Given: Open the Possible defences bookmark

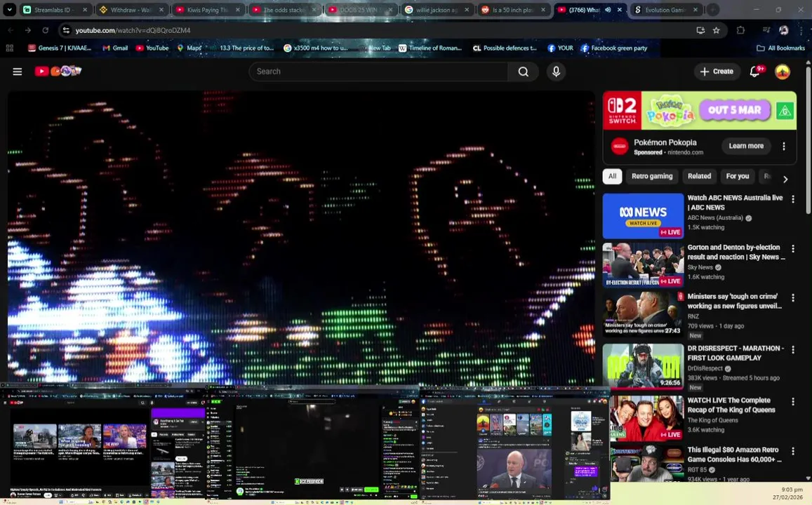Looking at the screenshot, I should pyautogui.click(x=505, y=48).
